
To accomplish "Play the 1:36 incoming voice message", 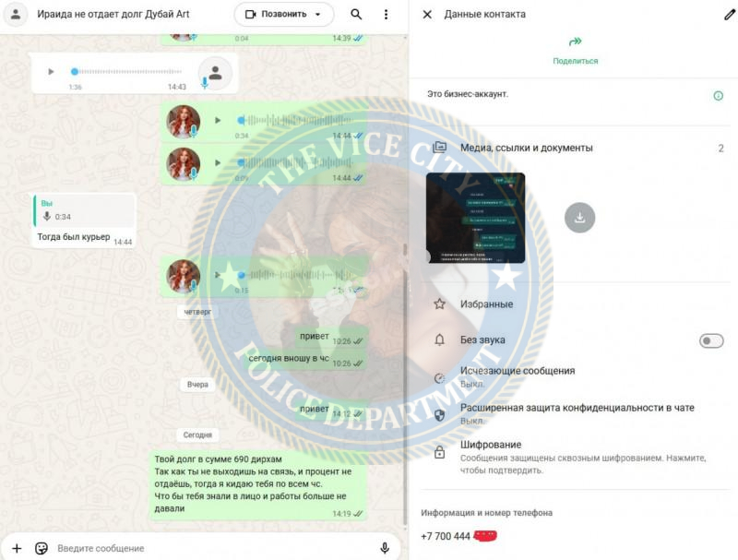I will (51, 72).
